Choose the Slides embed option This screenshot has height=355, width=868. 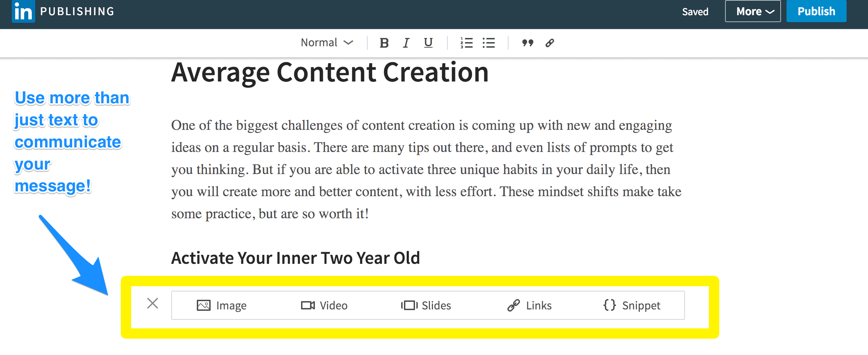(x=426, y=306)
